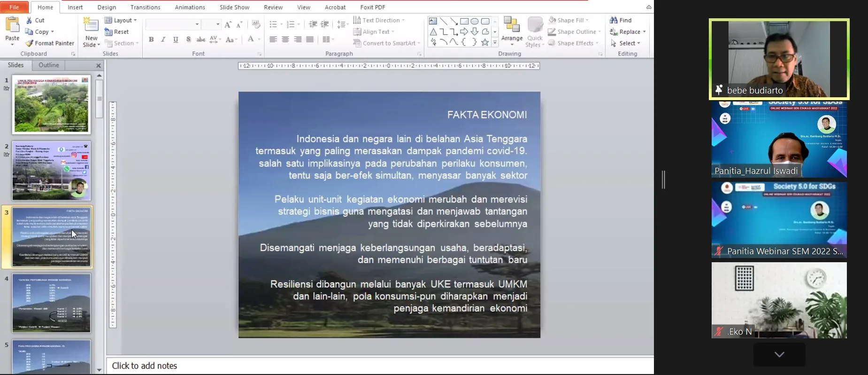Choose the oval shape in Drawing gallery
The image size is (868, 375).
[x=475, y=21]
